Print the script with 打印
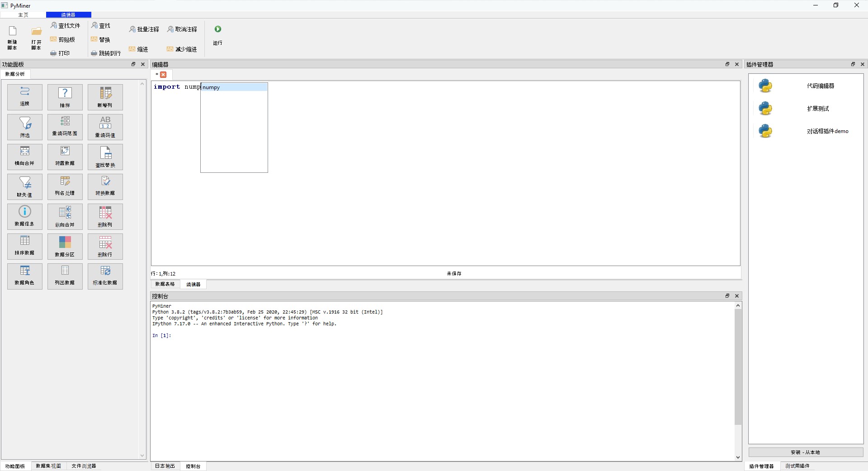This screenshot has width=868, height=471. click(x=60, y=53)
